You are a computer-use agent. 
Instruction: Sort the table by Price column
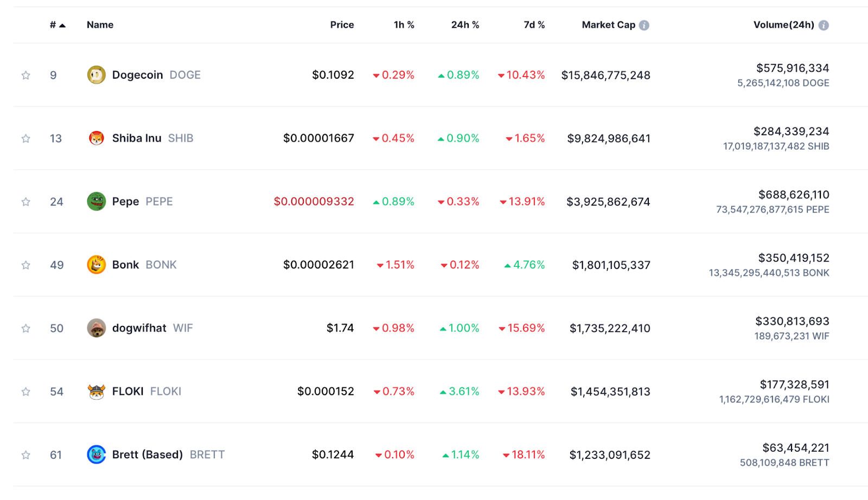pos(342,25)
